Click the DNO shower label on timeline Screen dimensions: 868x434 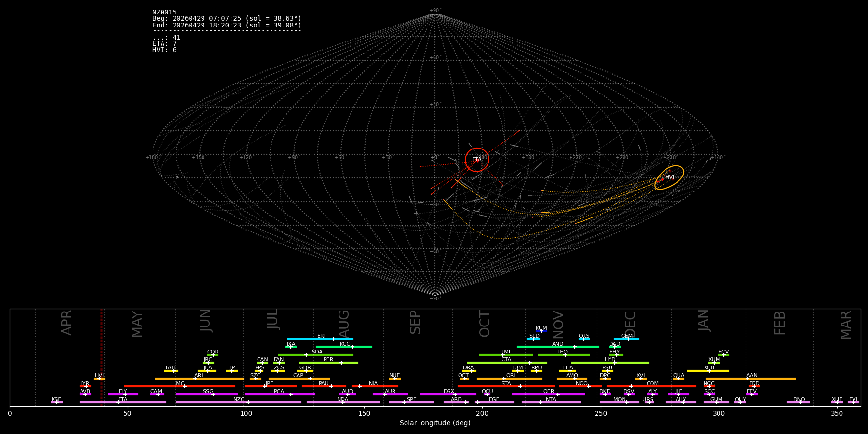(x=799, y=400)
